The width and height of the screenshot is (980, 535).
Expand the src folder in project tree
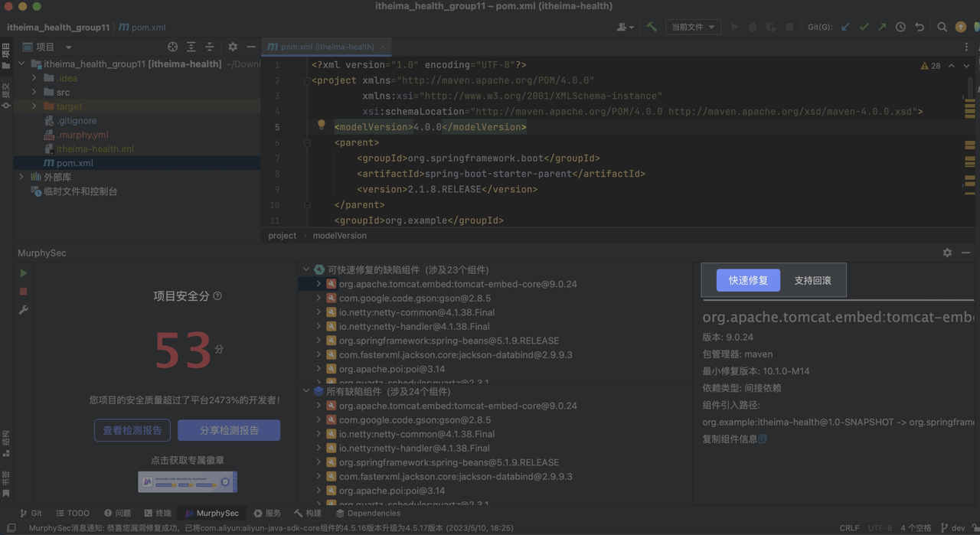point(34,92)
